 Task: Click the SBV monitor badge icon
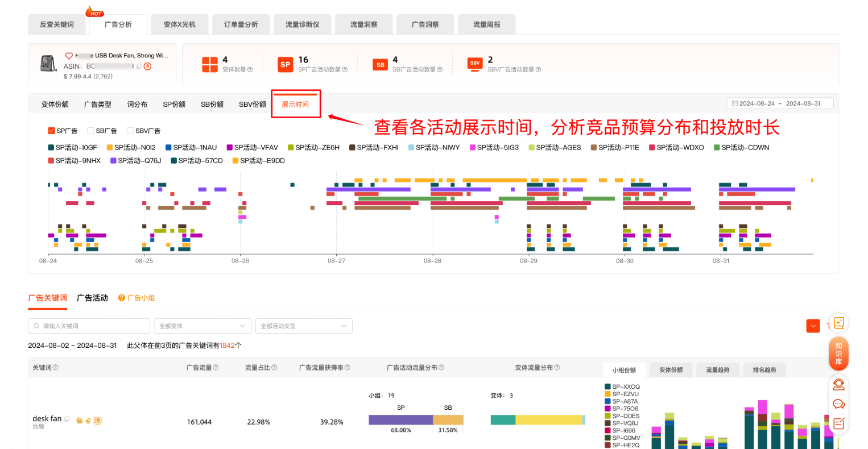[x=475, y=64]
